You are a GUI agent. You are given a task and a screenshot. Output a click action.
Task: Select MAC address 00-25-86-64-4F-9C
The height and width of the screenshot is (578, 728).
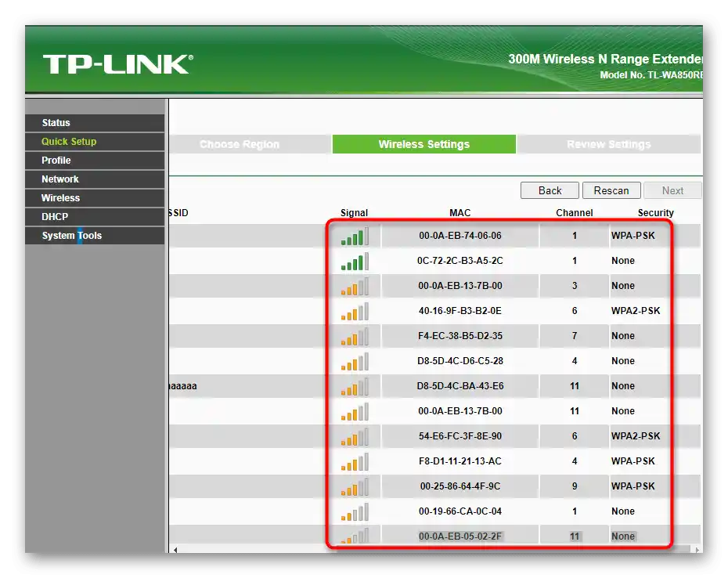coord(460,487)
